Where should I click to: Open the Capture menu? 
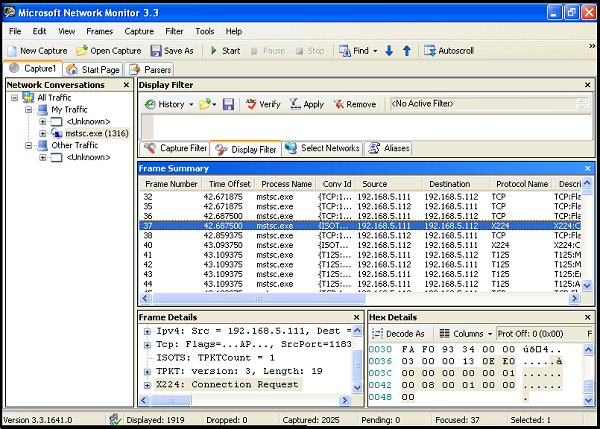coord(139,31)
